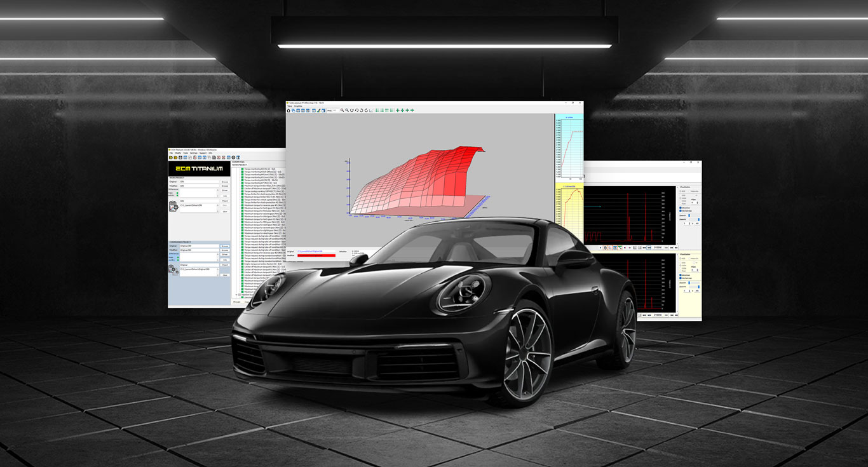Click the home icon in 3D graph toolbar
The height and width of the screenshot is (467, 868).
(x=288, y=111)
